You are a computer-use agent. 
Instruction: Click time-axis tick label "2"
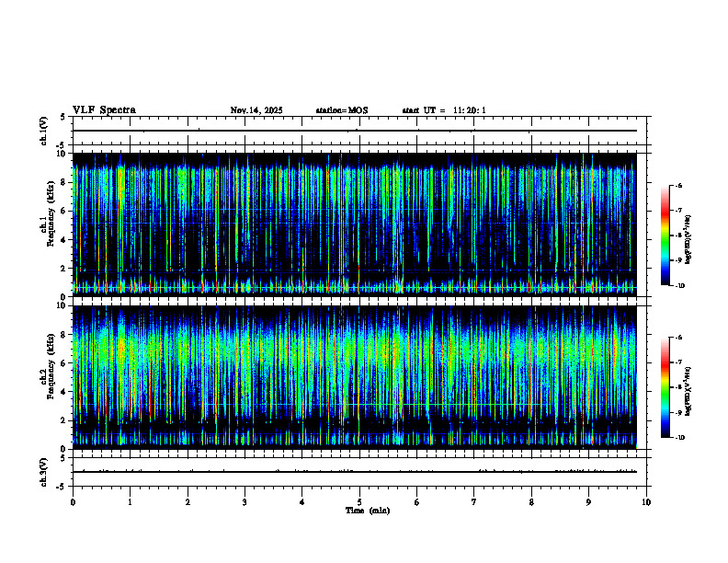coord(188,502)
